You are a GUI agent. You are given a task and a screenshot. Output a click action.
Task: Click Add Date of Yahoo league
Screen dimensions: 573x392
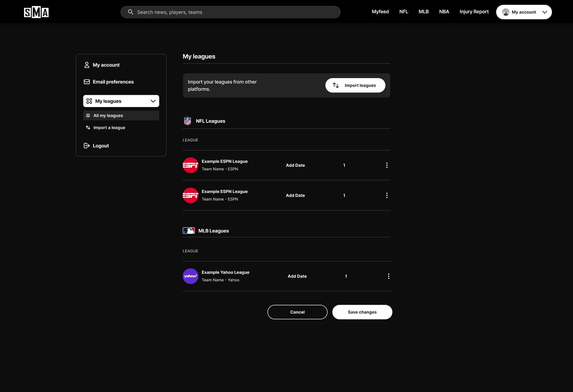pyautogui.click(x=297, y=276)
